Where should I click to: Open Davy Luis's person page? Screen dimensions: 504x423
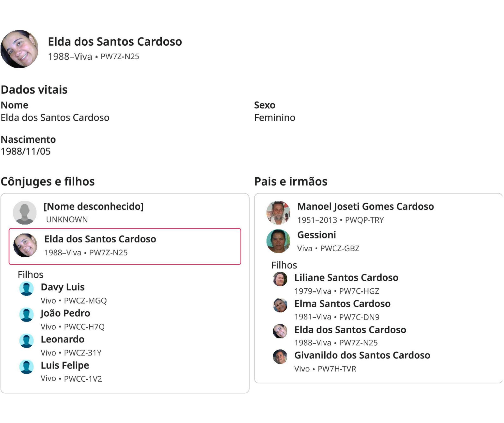(x=63, y=287)
